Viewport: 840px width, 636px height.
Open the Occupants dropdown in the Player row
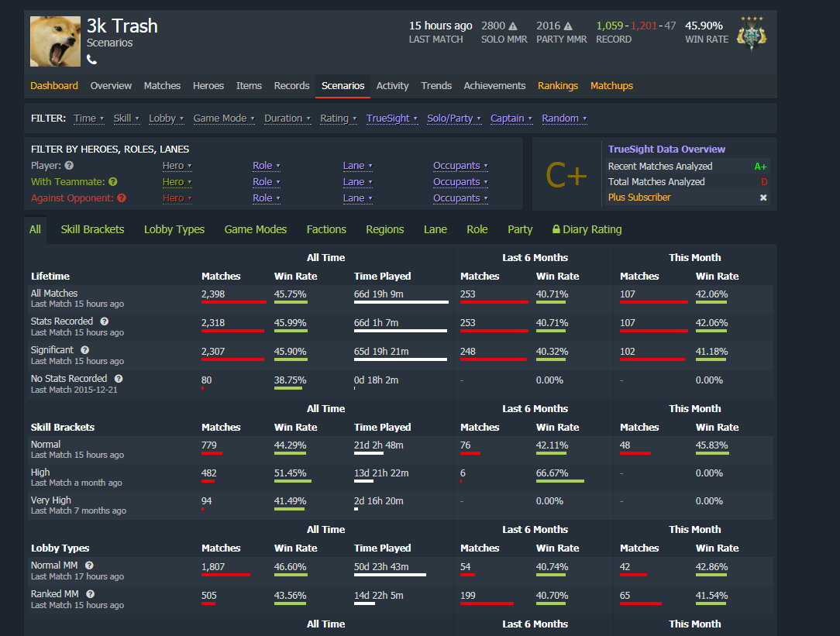[x=460, y=166]
